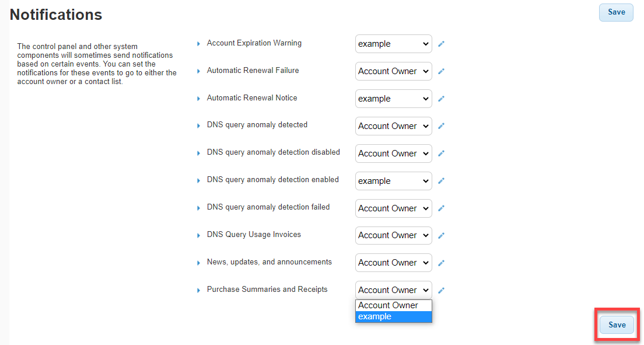Image resolution: width=644 pixels, height=345 pixels.
Task: Click the pencil for DNS anomaly detection enabled
Action: click(x=442, y=181)
